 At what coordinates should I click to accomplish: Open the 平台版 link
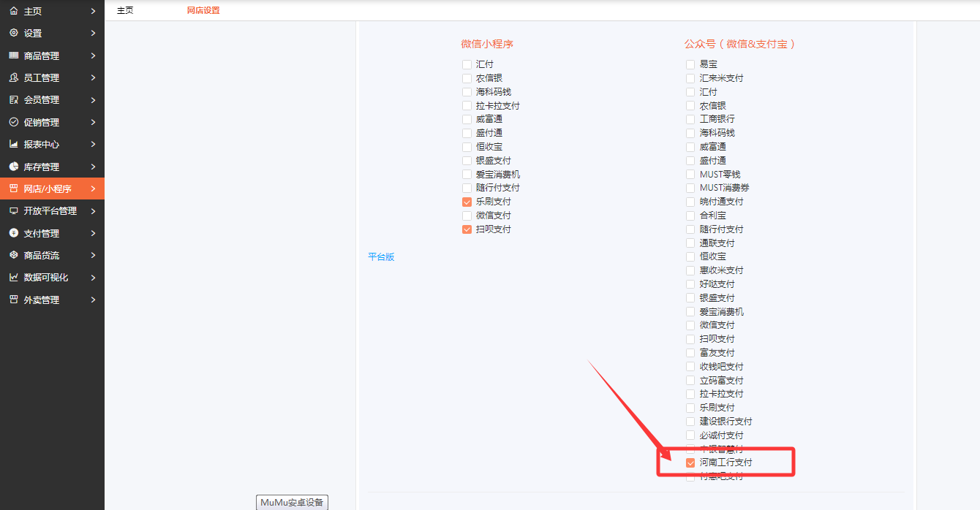pyautogui.click(x=381, y=257)
